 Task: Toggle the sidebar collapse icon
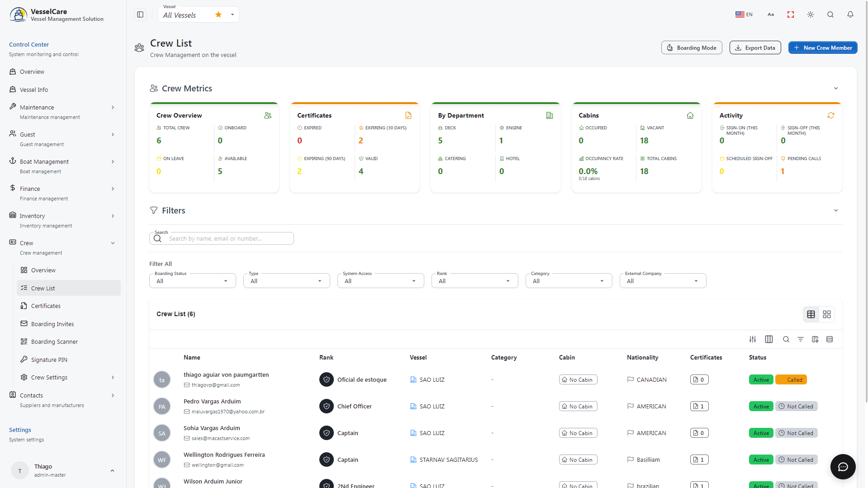[140, 14]
